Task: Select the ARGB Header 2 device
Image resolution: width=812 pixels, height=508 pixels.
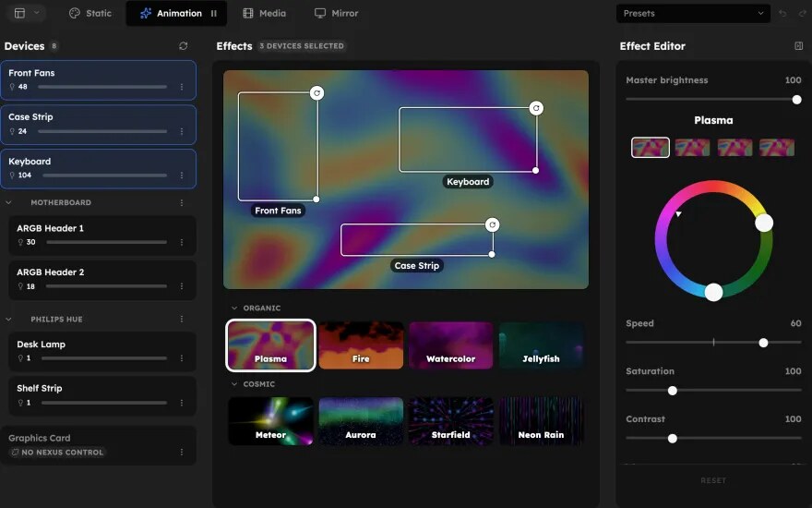Action: pos(102,280)
